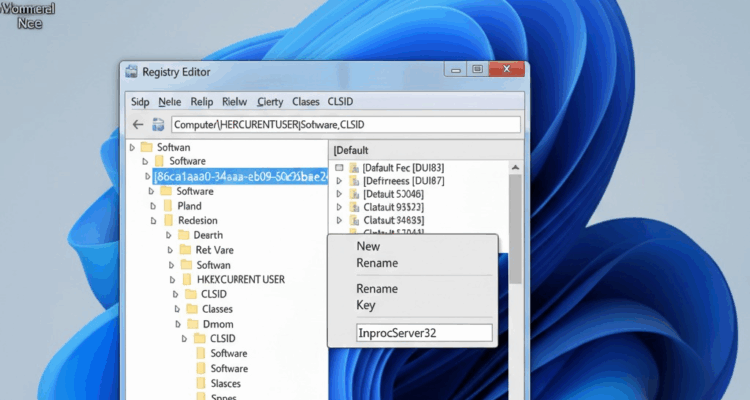
Task: Click the folder icon of the Softwan root key
Action: click(146, 147)
